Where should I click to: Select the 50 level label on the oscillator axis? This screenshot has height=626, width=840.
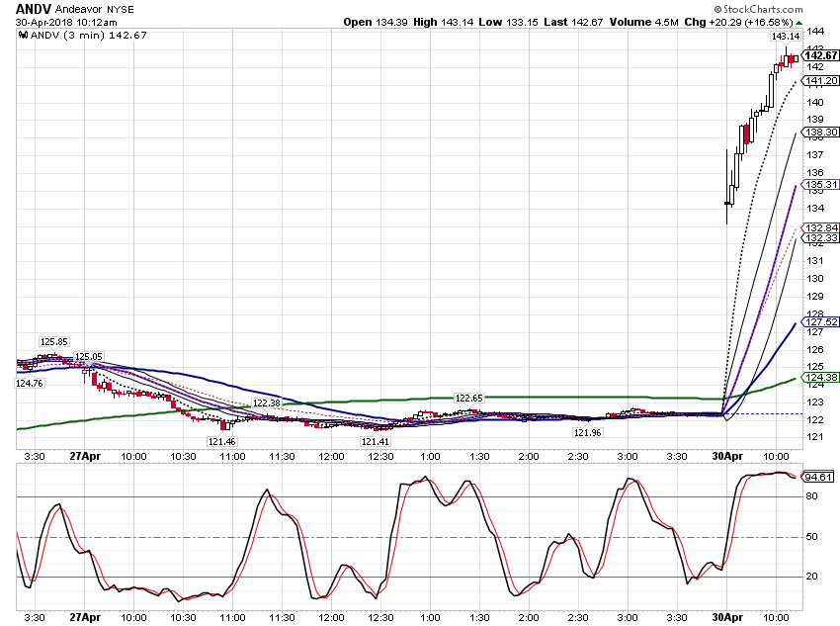click(812, 536)
